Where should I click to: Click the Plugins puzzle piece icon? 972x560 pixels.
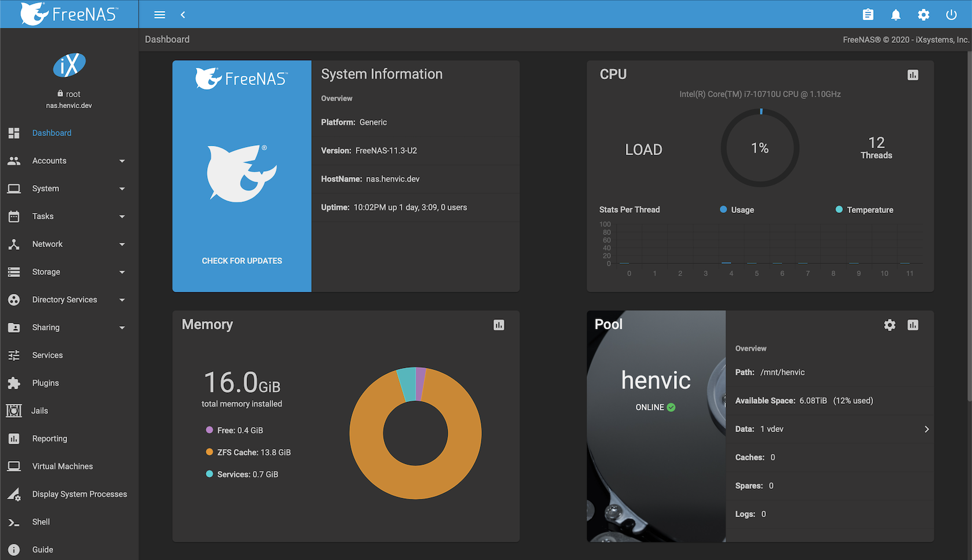pyautogui.click(x=14, y=383)
